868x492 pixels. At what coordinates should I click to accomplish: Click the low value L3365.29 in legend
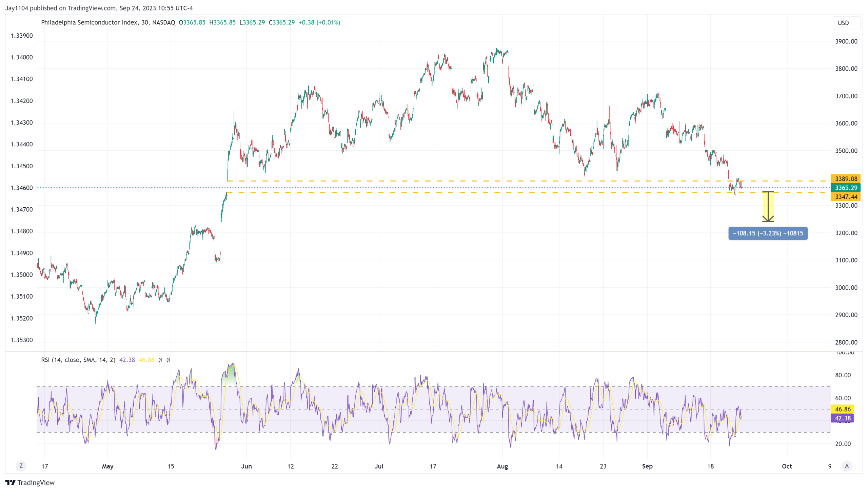(252, 22)
